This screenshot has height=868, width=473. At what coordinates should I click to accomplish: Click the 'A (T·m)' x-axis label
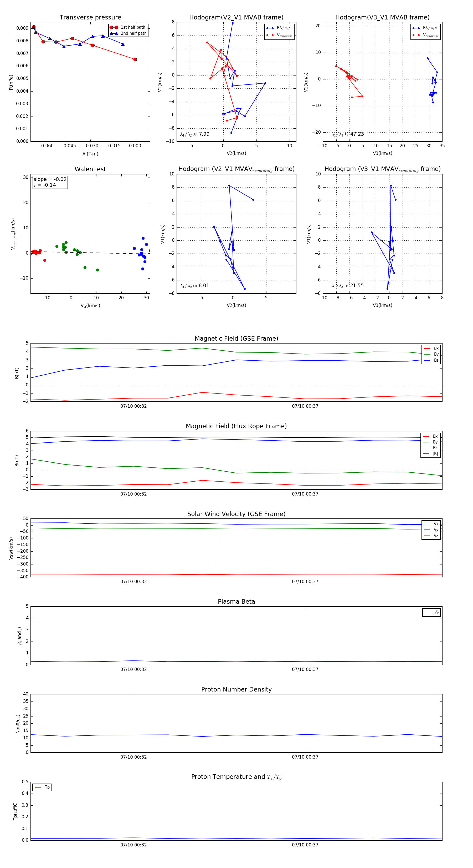[x=90, y=154]
